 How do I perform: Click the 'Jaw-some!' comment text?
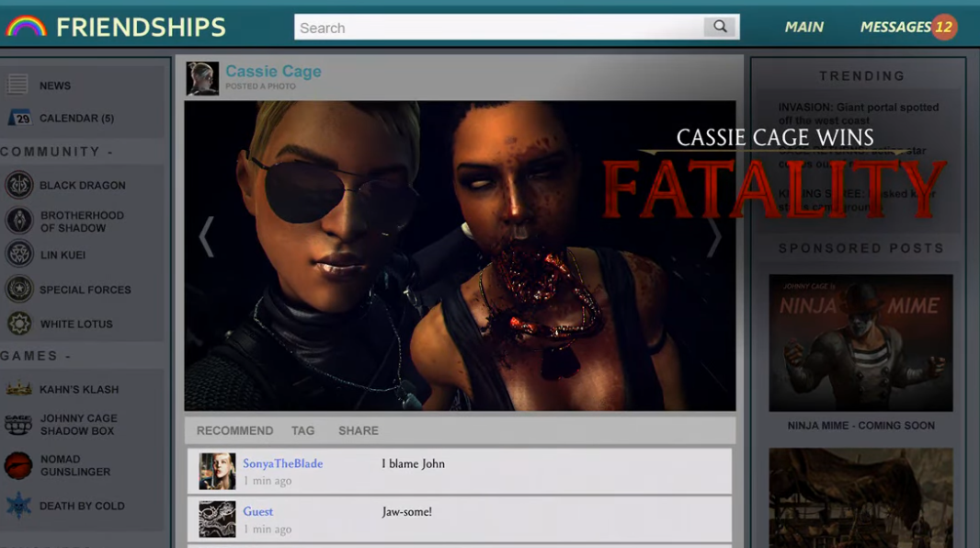[407, 512]
